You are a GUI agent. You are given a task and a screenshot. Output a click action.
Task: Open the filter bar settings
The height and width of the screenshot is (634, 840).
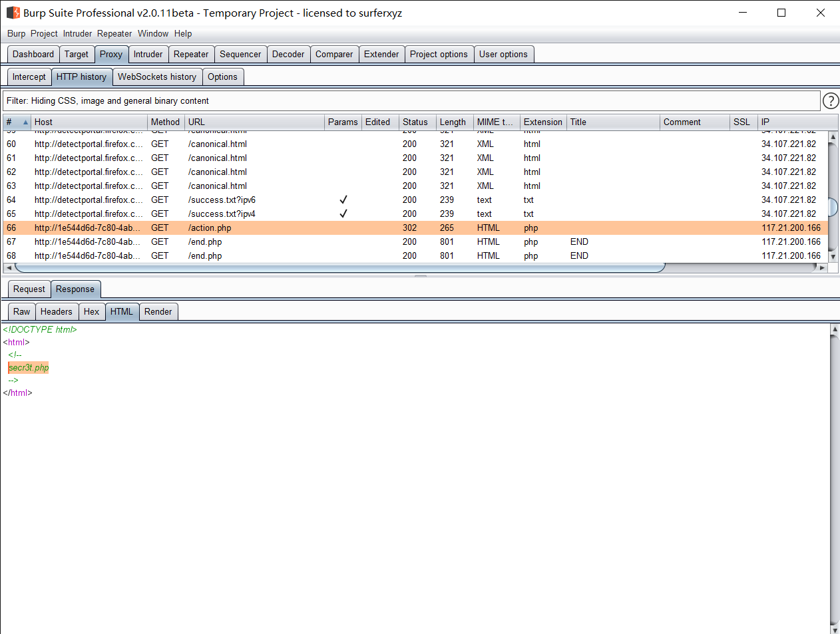tap(411, 100)
